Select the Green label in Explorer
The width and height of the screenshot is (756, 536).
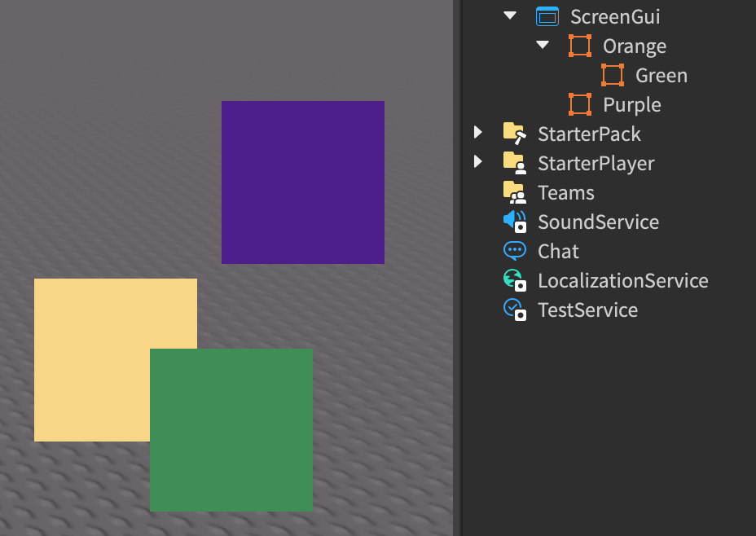tap(661, 76)
